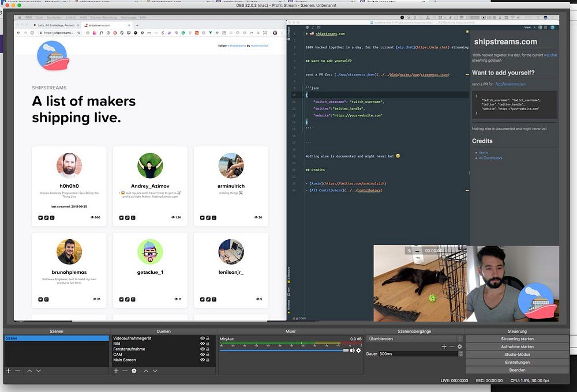The width and height of the screenshot is (577, 392).
Task: Open source properties gear in Quellen
Action: coord(134,371)
